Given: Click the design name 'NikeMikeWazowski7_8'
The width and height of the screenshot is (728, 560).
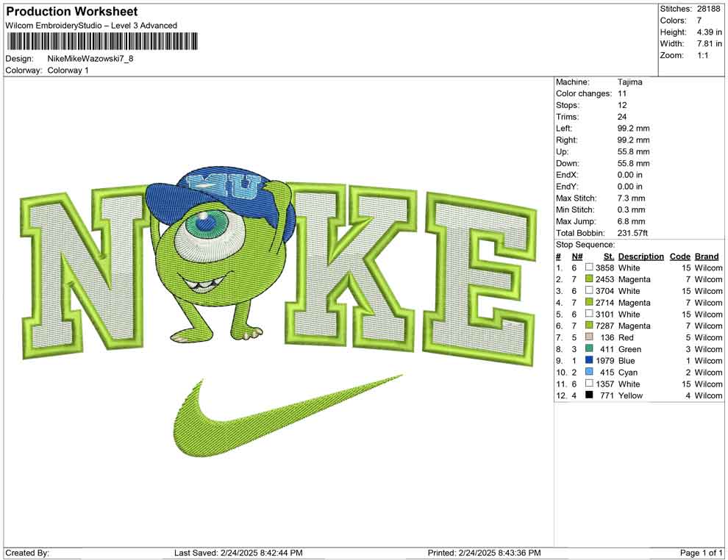Looking at the screenshot, I should (90, 59).
